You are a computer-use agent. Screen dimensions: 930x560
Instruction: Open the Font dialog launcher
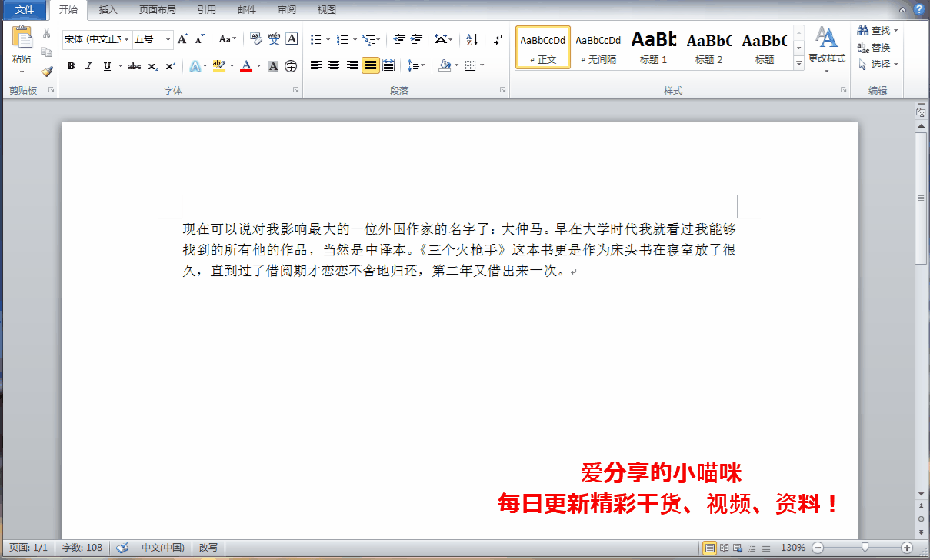295,91
